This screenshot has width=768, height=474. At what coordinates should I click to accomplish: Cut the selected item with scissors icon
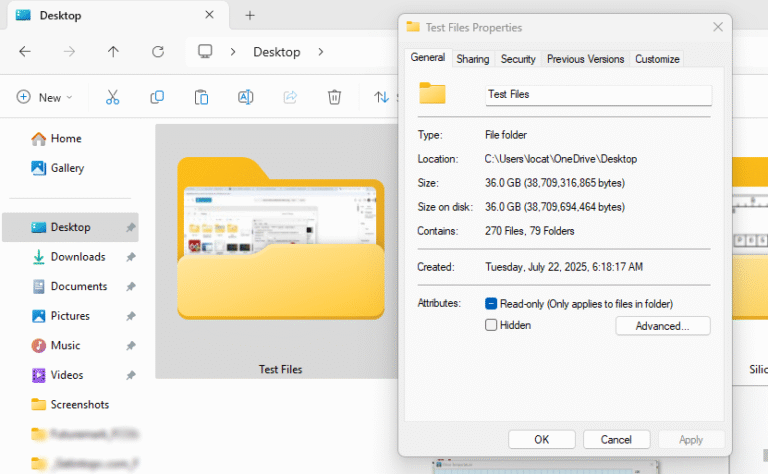pyautogui.click(x=112, y=97)
